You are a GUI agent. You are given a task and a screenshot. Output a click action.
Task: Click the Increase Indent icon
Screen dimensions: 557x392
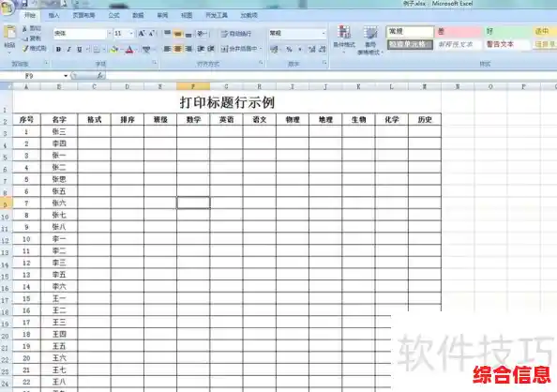pyautogui.click(x=211, y=49)
